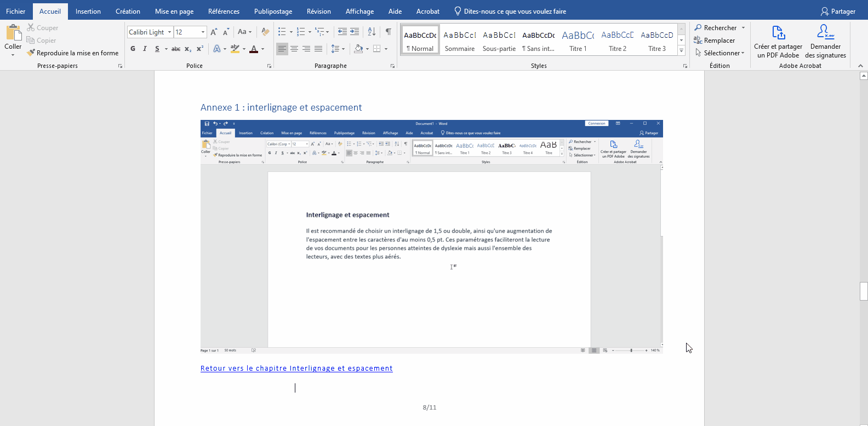This screenshot has width=868, height=426.
Task: Apply the Titre 1 style
Action: (578, 39)
